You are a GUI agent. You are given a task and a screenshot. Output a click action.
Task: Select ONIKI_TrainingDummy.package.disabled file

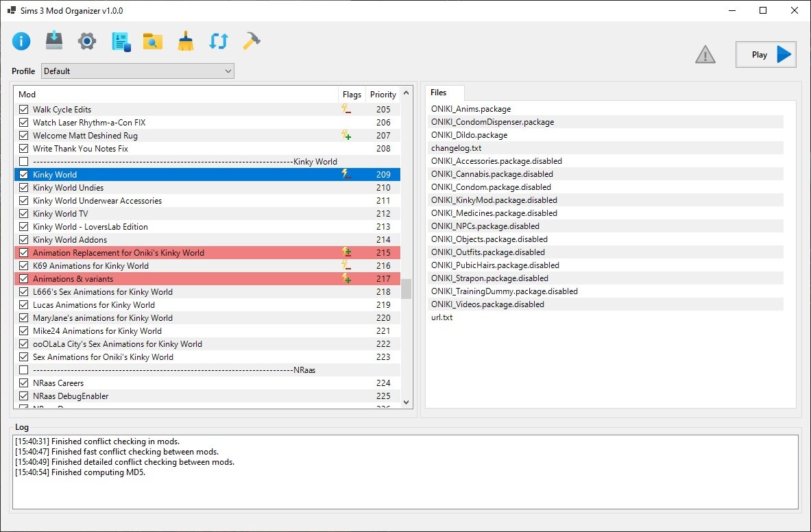coord(605,291)
